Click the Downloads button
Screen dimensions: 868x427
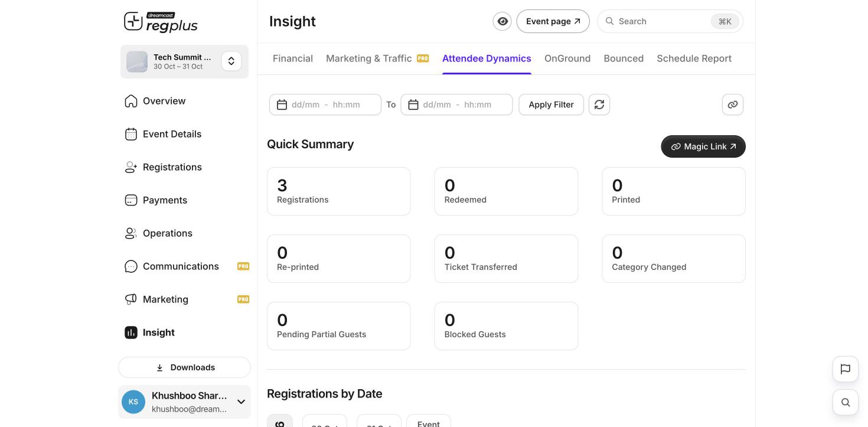point(184,367)
